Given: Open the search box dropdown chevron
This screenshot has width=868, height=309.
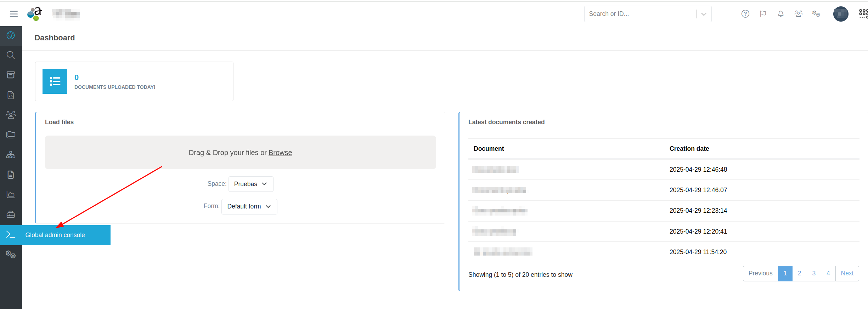Looking at the screenshot, I should coord(704,14).
